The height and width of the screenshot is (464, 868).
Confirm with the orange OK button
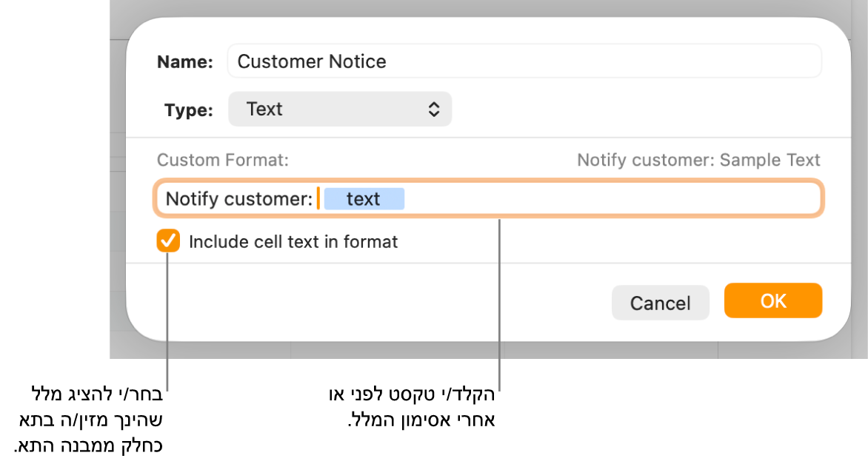point(772,300)
